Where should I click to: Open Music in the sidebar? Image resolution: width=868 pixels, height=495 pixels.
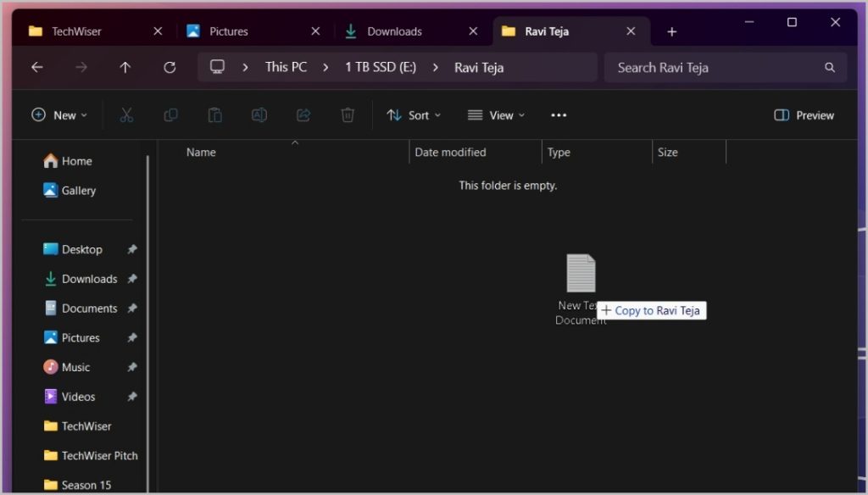tap(66, 367)
